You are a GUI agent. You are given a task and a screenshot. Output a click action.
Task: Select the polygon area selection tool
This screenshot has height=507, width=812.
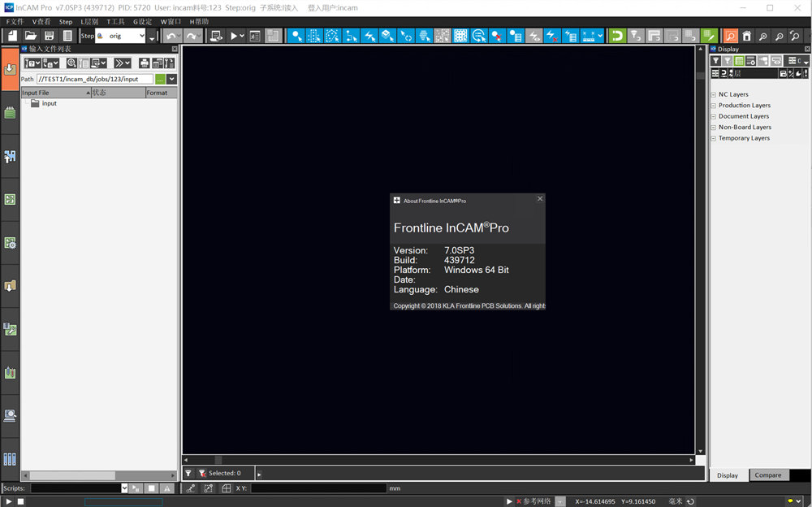pos(332,36)
